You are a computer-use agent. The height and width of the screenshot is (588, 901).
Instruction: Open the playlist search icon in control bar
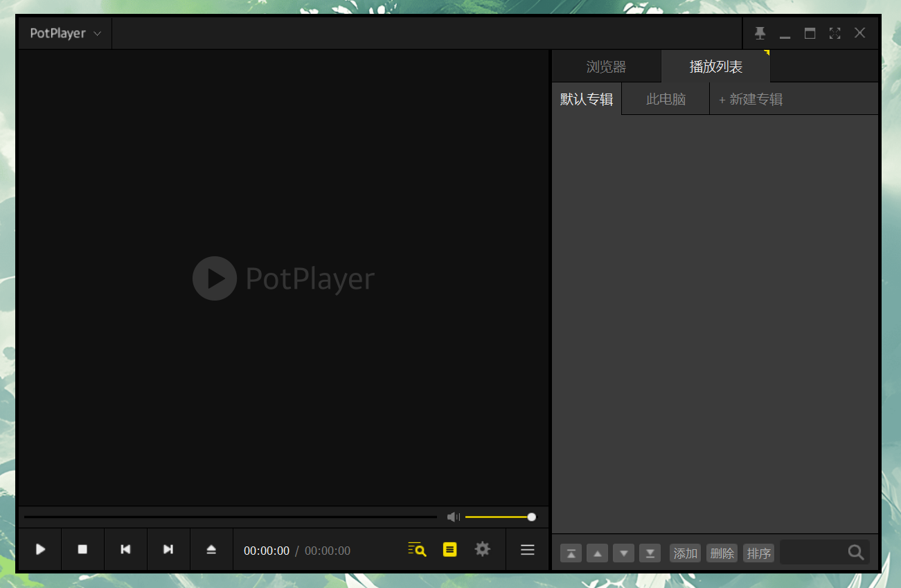pos(416,549)
